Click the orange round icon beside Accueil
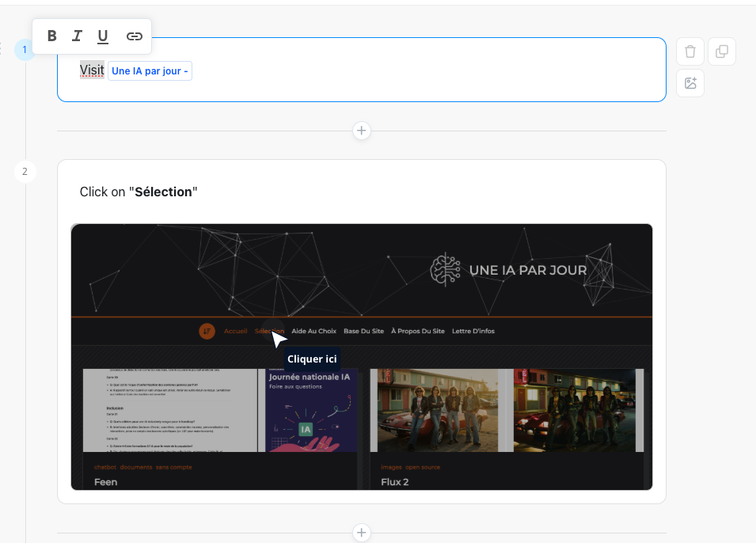The width and height of the screenshot is (756, 543). (207, 331)
